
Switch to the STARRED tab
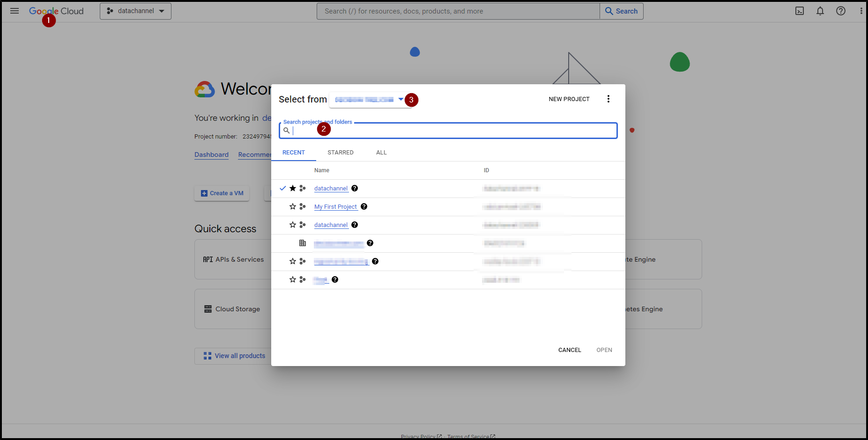coord(341,153)
